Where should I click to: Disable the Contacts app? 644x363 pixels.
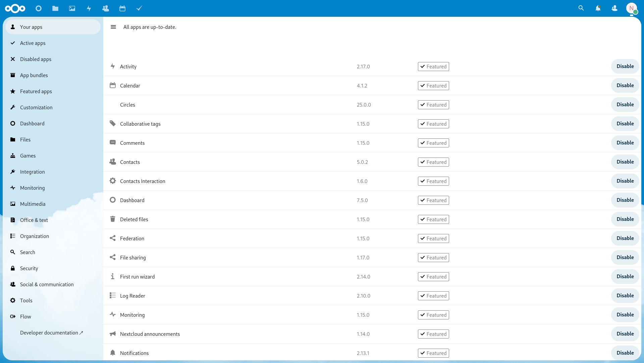tap(625, 162)
